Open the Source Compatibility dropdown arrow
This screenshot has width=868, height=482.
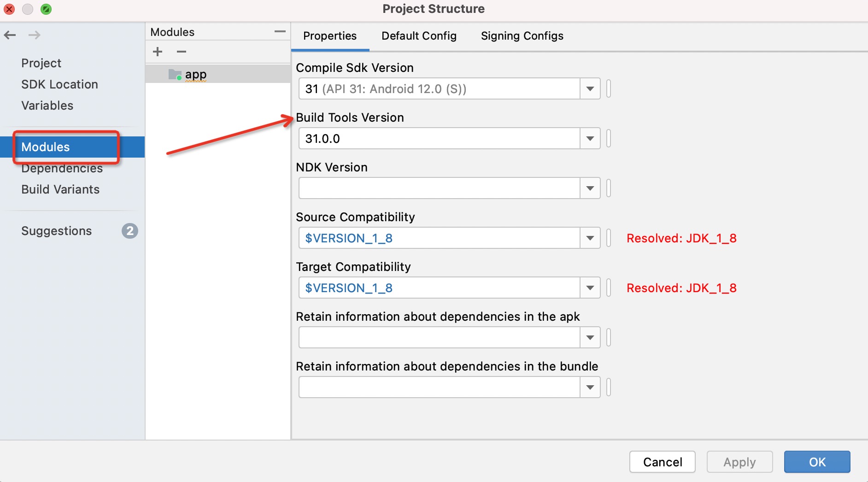(590, 238)
